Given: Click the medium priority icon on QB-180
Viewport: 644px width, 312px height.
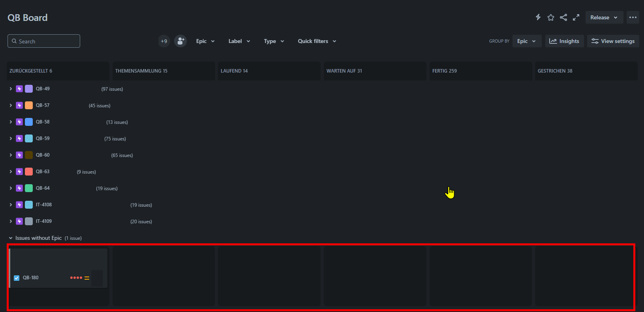Looking at the screenshot, I should click(87, 278).
